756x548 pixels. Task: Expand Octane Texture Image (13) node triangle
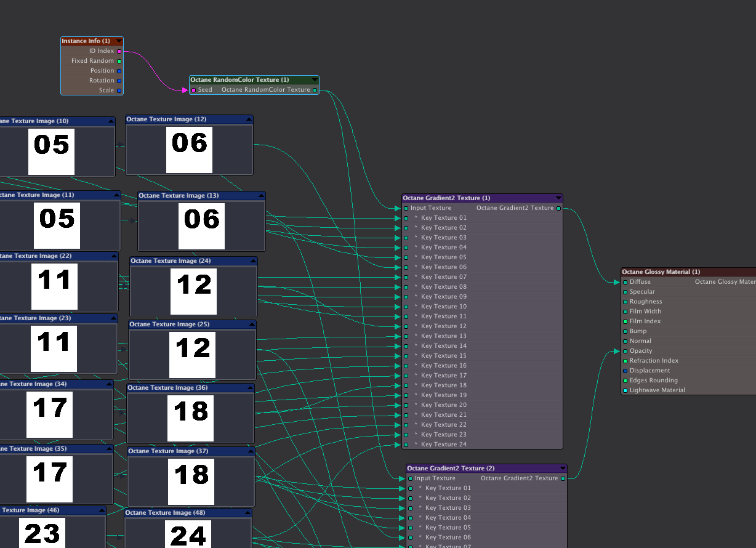(x=261, y=196)
